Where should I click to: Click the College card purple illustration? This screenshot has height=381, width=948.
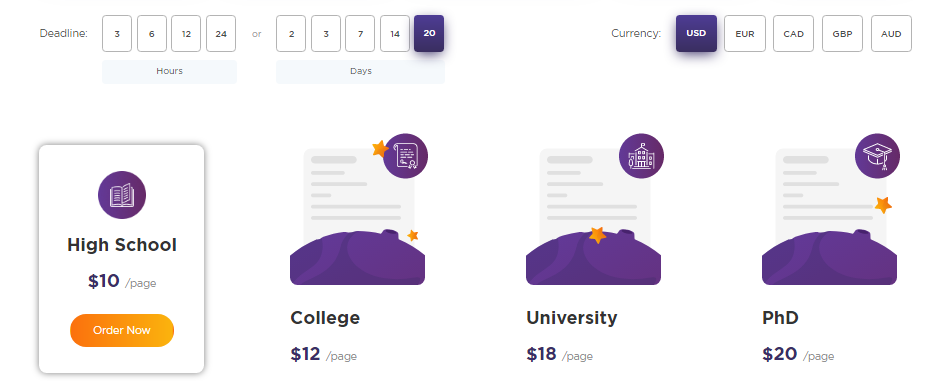357,258
